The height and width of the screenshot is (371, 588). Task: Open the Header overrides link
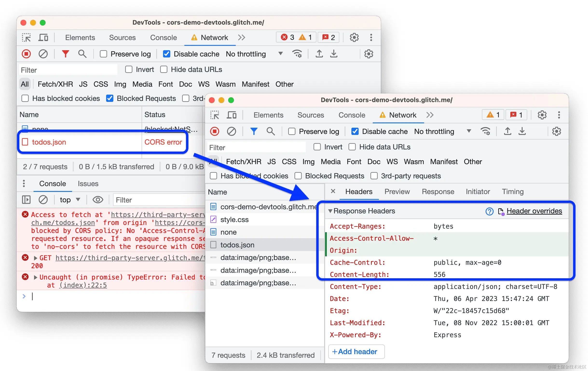coord(534,211)
